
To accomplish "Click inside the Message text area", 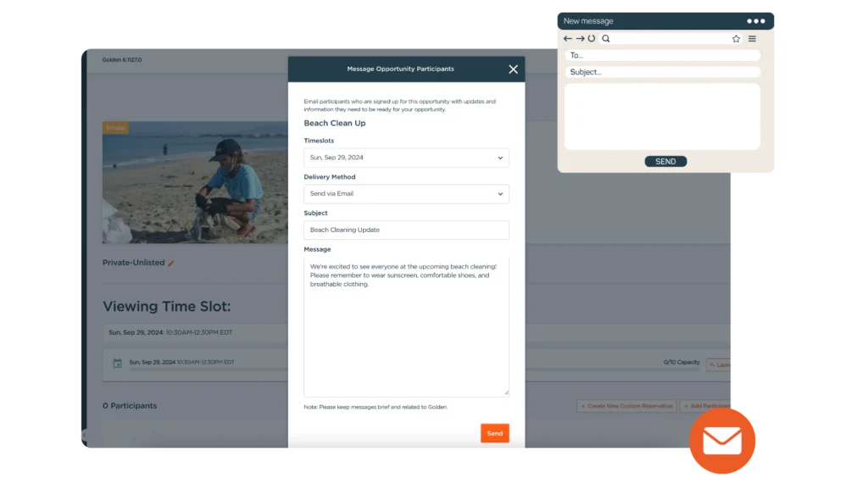I will point(406,326).
